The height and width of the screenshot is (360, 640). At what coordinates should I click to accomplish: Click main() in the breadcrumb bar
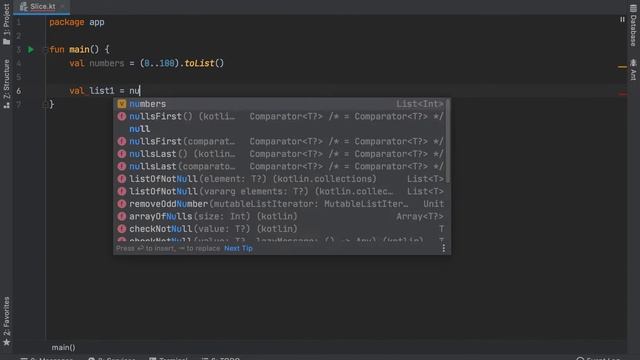click(x=63, y=347)
